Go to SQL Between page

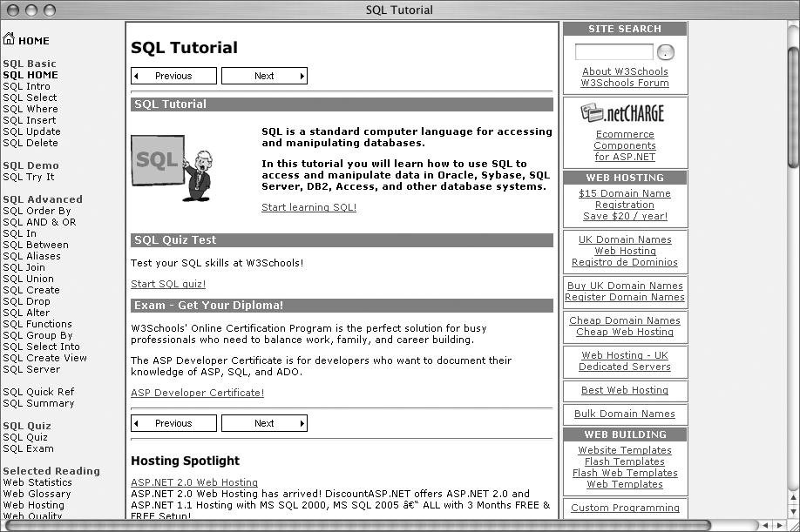click(x=35, y=245)
